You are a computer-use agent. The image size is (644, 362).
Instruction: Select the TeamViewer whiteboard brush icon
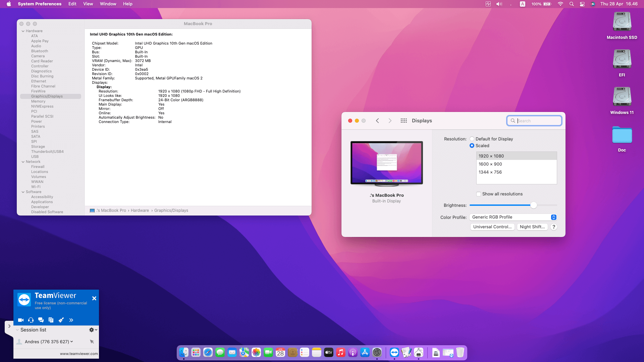(61, 320)
